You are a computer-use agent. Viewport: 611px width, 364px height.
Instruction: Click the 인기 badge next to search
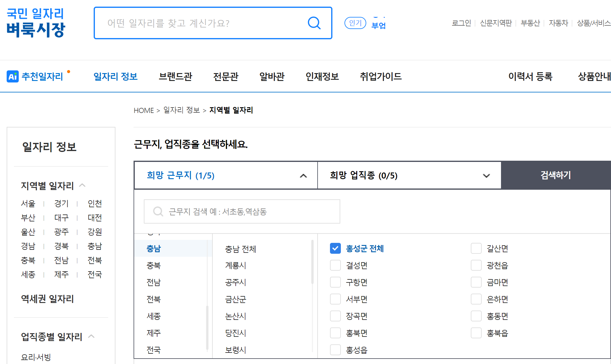click(355, 23)
